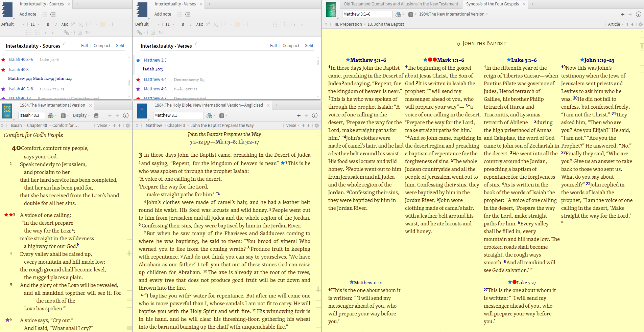Align text right in Intertextuality - Sources toolbar
644x332 pixels.
point(19,32)
